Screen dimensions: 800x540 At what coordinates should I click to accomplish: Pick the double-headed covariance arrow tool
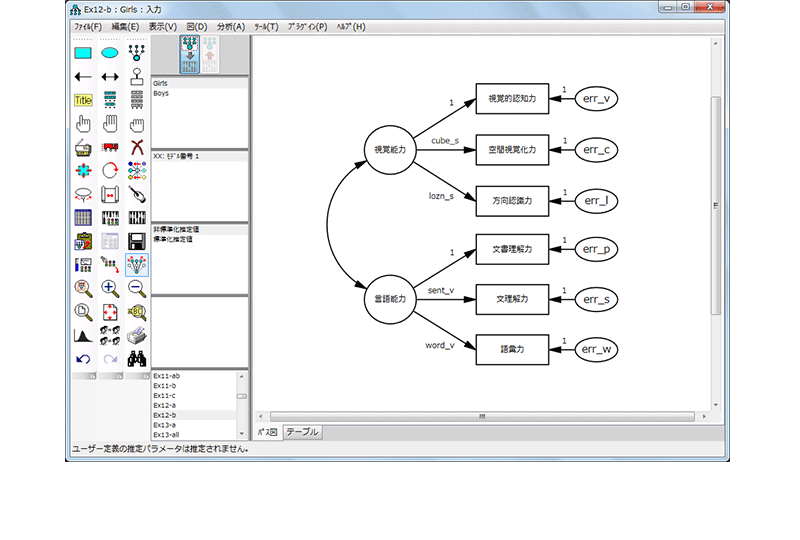click(110, 76)
